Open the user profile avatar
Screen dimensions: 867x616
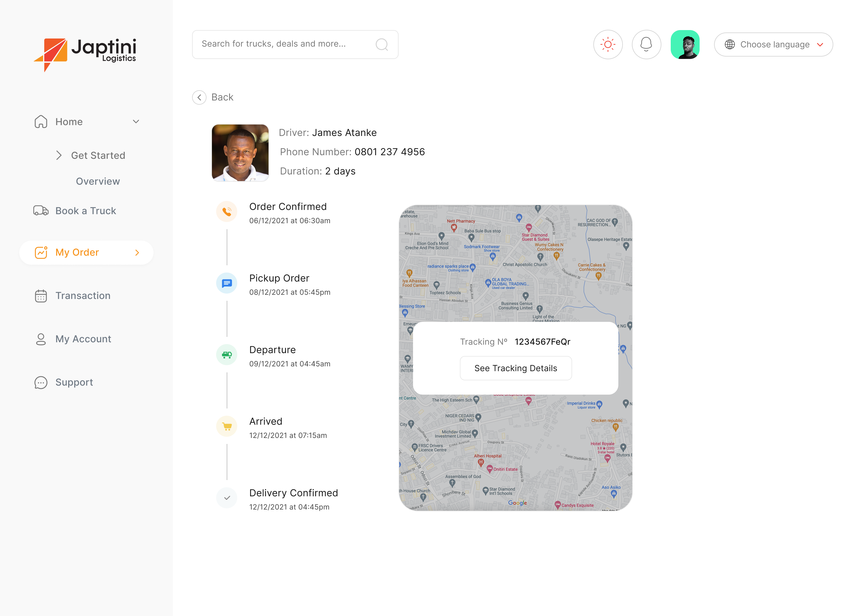pyautogui.click(x=685, y=45)
